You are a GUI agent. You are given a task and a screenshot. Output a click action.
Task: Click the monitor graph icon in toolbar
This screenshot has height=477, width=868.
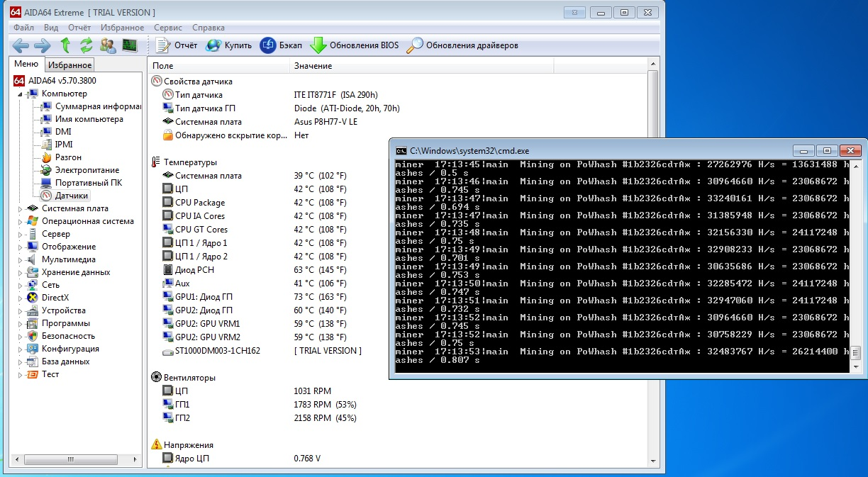coord(129,45)
